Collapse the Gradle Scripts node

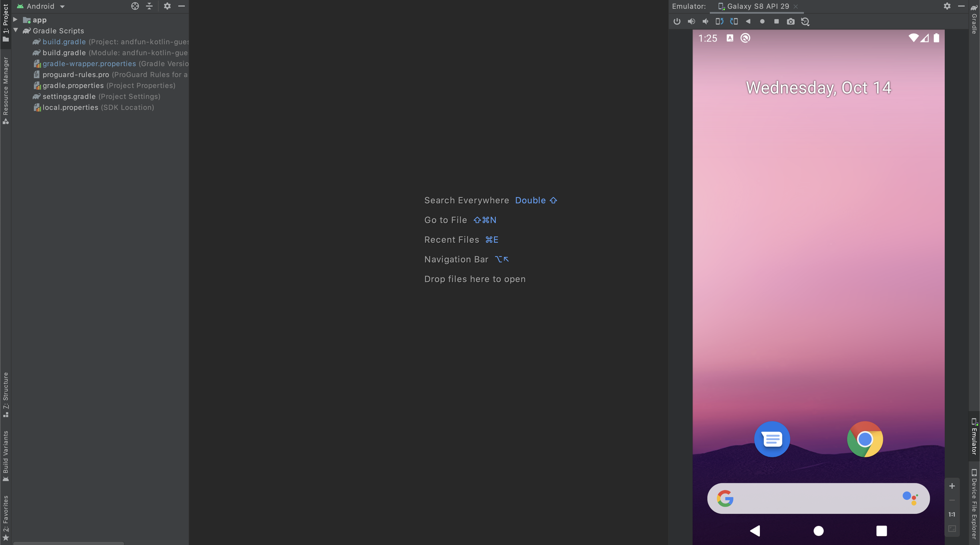[x=16, y=30]
